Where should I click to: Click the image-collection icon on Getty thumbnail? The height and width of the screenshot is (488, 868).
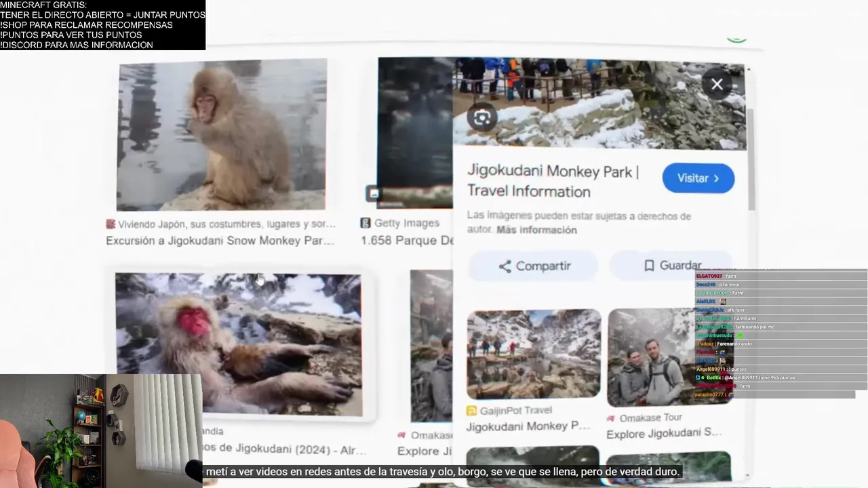coord(373,194)
